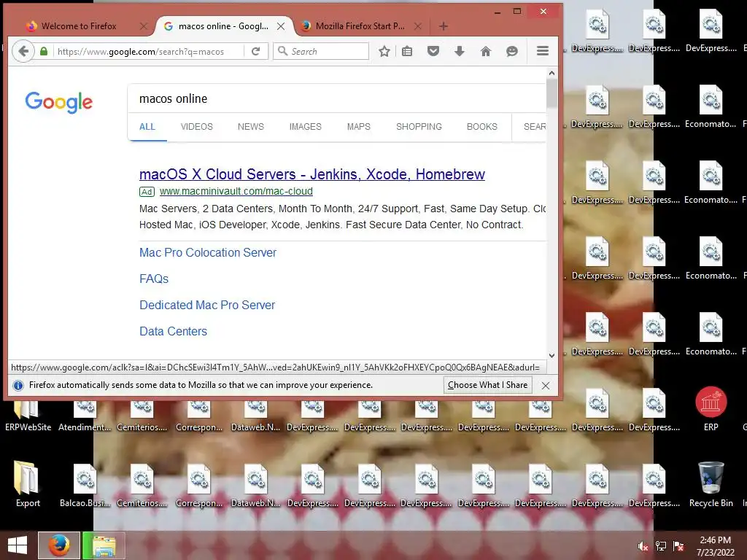The width and height of the screenshot is (747, 560).
Task: Open the Firefox Hello chat icon
Action: (x=512, y=52)
